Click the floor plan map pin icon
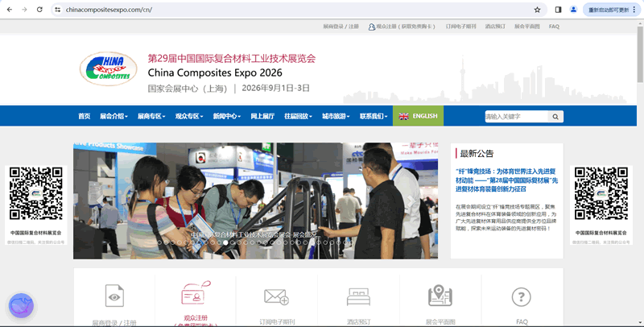 [440, 296]
